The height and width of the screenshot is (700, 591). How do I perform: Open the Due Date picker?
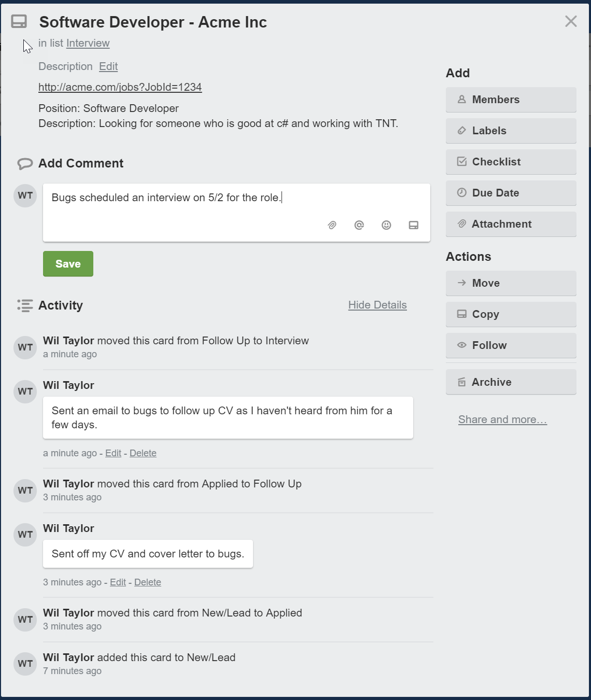511,193
